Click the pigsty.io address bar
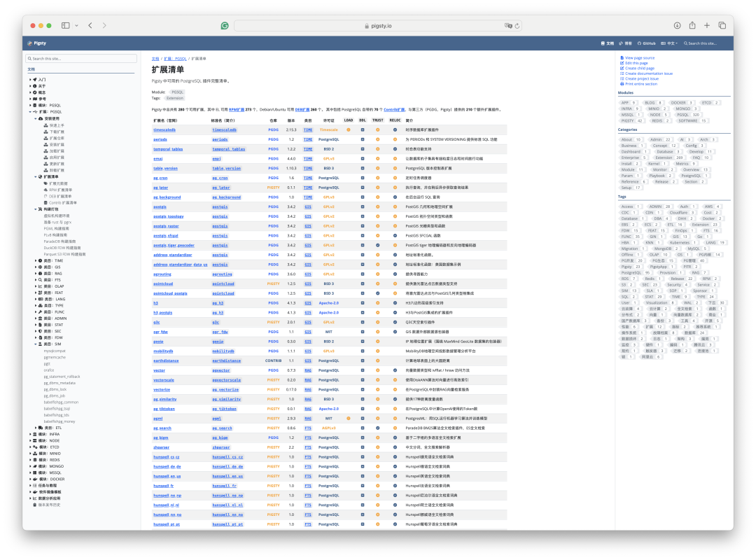756x560 pixels. [x=378, y=26]
